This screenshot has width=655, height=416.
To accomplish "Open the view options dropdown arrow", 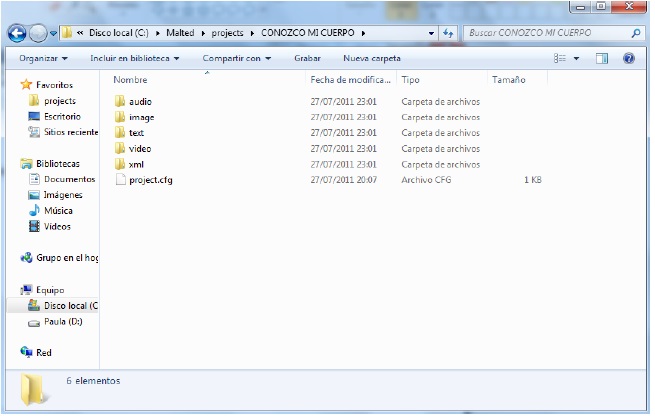I will pos(576,58).
